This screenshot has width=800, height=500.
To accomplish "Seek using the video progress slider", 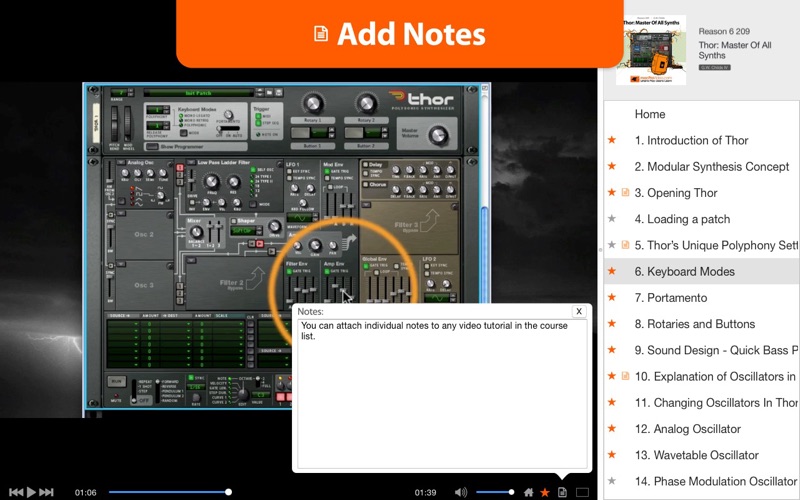I will click(169, 492).
